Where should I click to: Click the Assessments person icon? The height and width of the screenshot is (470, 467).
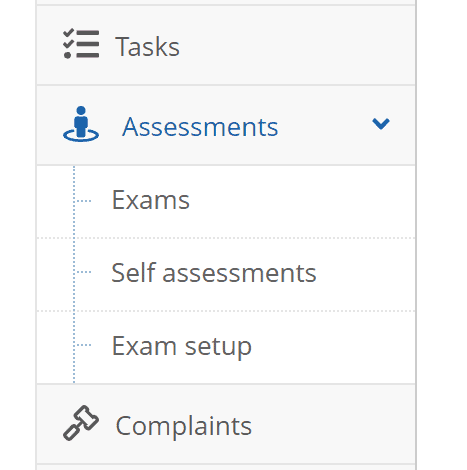coord(81,124)
